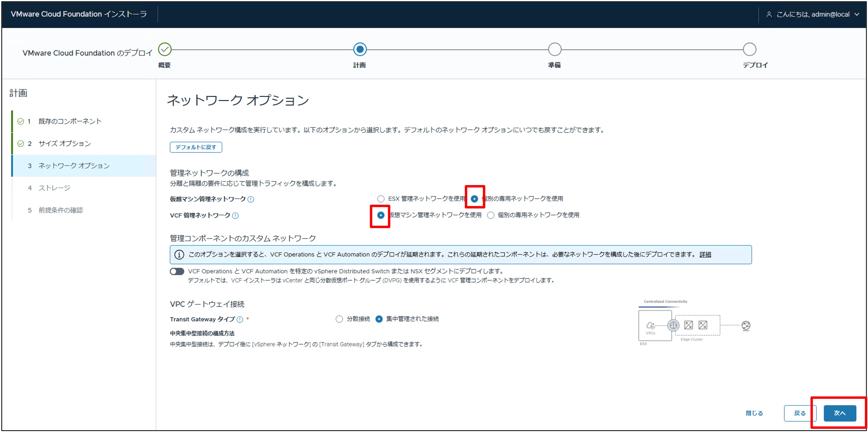Click the VPC ゲートウェイ接続 section heading
Screen dimensions: 868x432
[x=207, y=305]
